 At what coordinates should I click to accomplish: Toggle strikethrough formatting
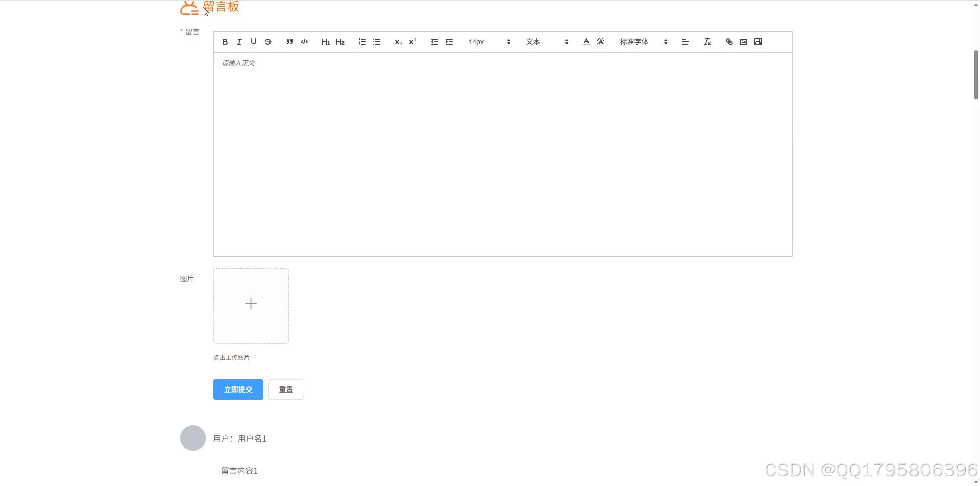click(x=267, y=42)
